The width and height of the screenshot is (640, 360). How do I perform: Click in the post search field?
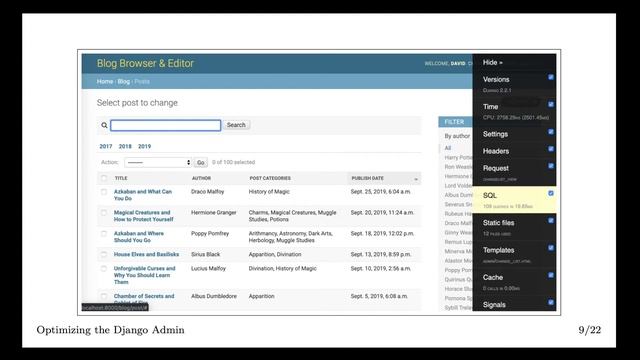tap(166, 125)
